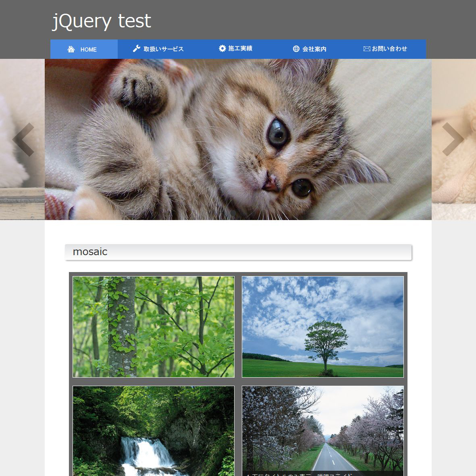Open the お問い合わせ text link
The image size is (476, 476).
[389, 49]
